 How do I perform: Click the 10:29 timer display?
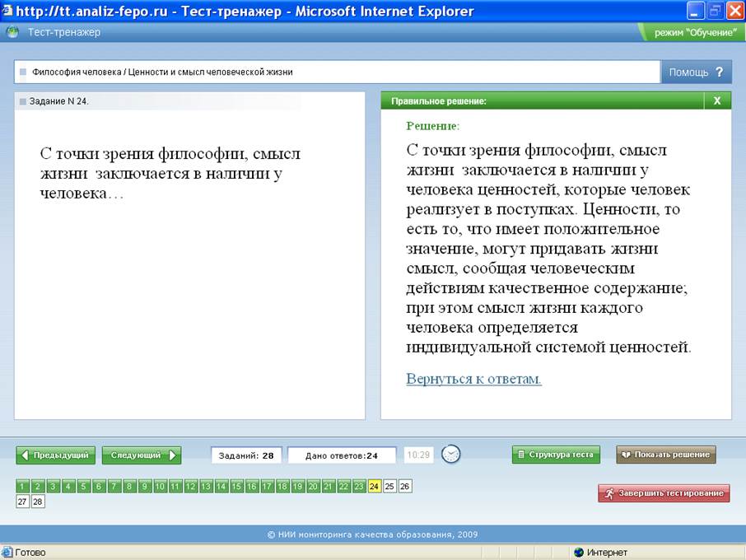(418, 455)
